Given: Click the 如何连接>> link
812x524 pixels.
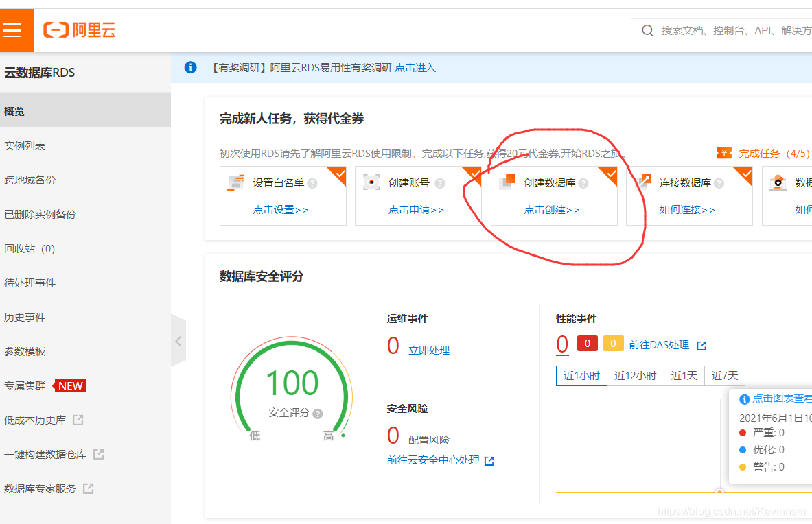Looking at the screenshot, I should point(687,209).
